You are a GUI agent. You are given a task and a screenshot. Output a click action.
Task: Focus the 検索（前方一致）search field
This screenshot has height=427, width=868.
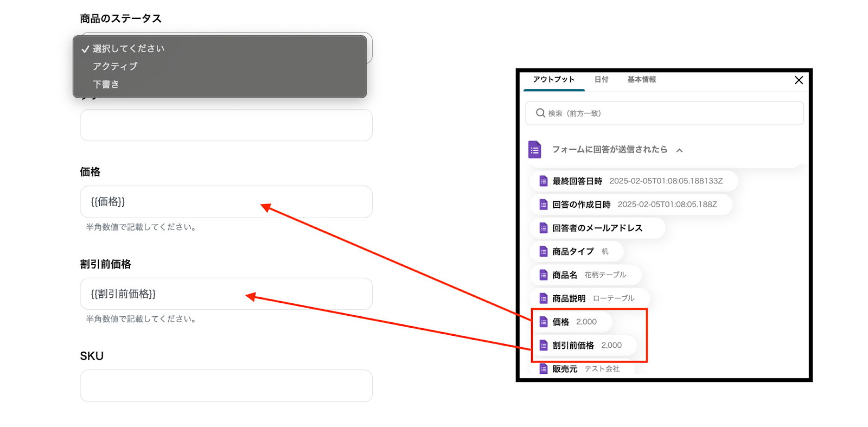point(665,113)
